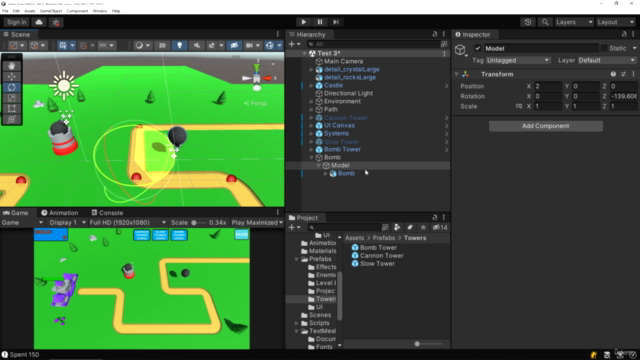Open Undo History icon in top toolbar
640x360 pixels.
point(528,22)
